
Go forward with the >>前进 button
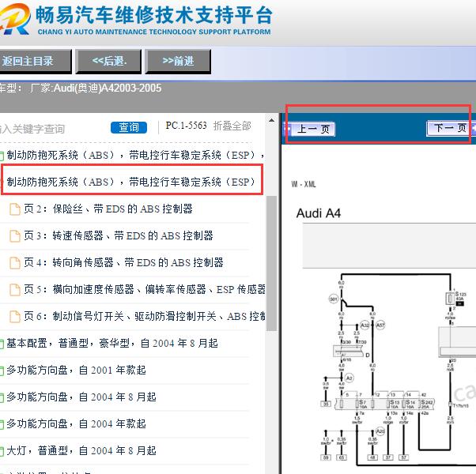click(x=178, y=62)
